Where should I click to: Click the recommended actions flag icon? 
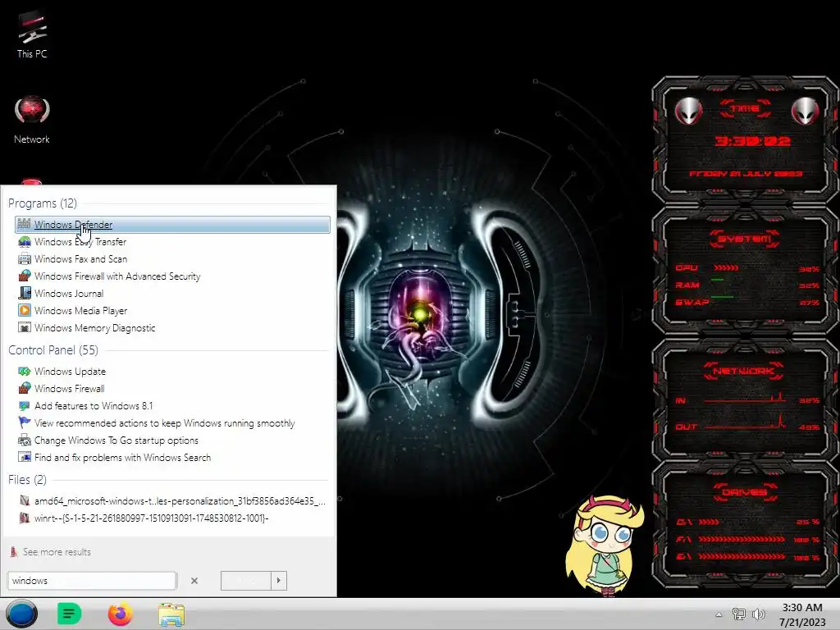(24, 422)
